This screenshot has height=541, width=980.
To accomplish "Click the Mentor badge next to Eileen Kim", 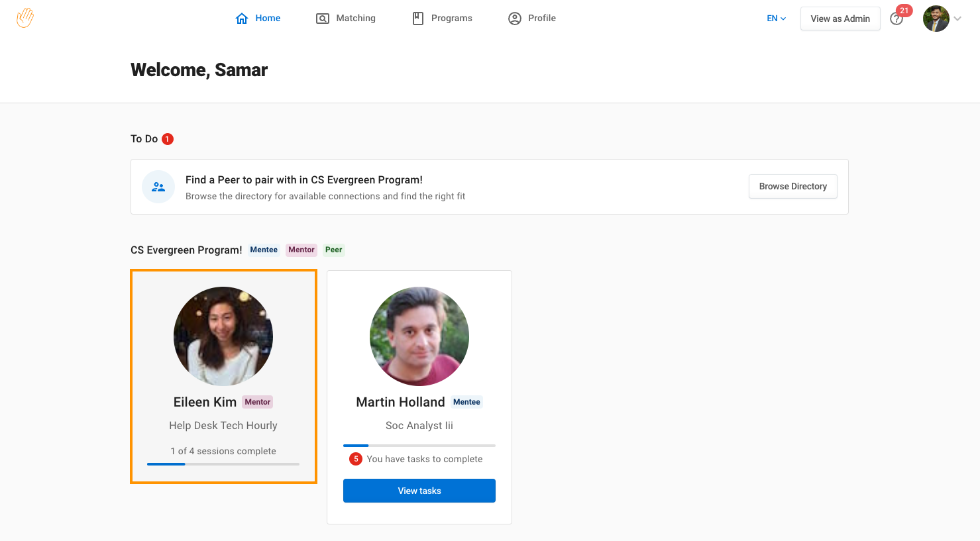I will (x=258, y=402).
